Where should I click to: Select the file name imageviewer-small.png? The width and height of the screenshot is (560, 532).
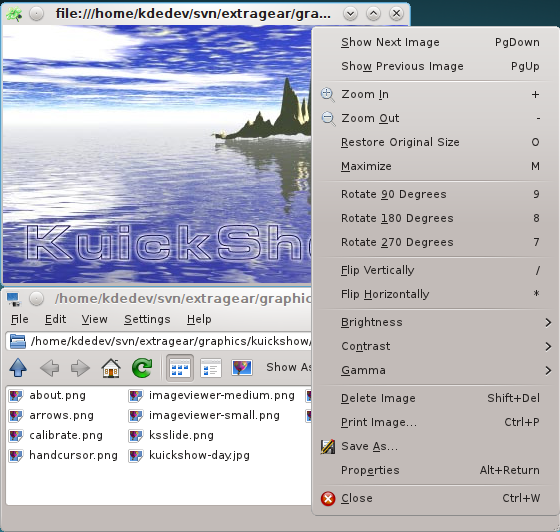click(214, 416)
